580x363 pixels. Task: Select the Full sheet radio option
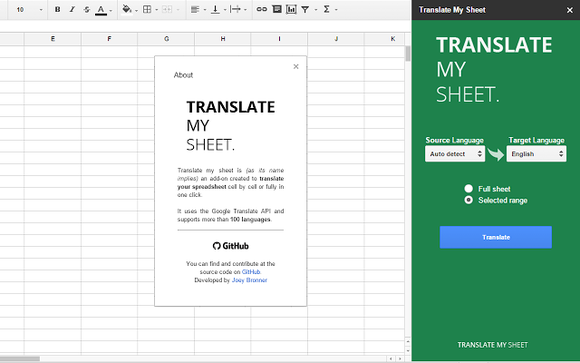click(x=469, y=189)
